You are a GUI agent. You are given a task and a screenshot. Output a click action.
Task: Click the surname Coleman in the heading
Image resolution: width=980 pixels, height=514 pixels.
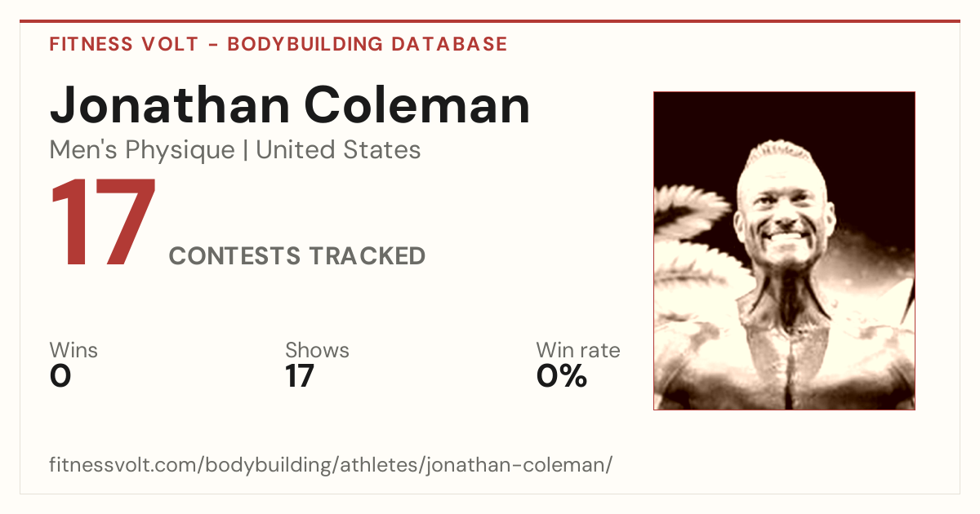click(x=417, y=105)
